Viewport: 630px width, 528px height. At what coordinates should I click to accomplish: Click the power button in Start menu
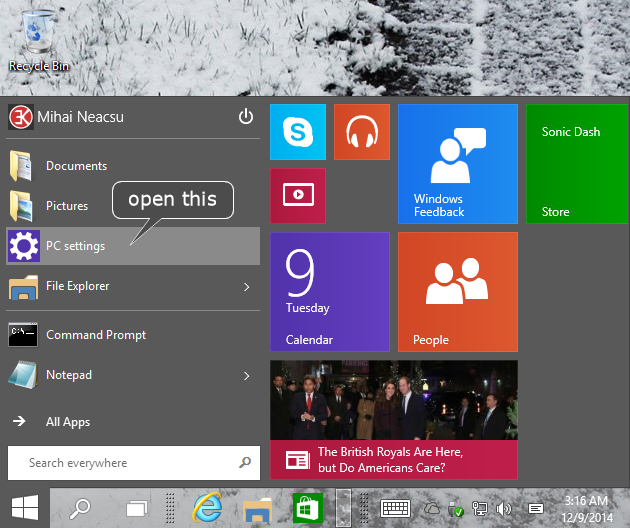click(245, 117)
